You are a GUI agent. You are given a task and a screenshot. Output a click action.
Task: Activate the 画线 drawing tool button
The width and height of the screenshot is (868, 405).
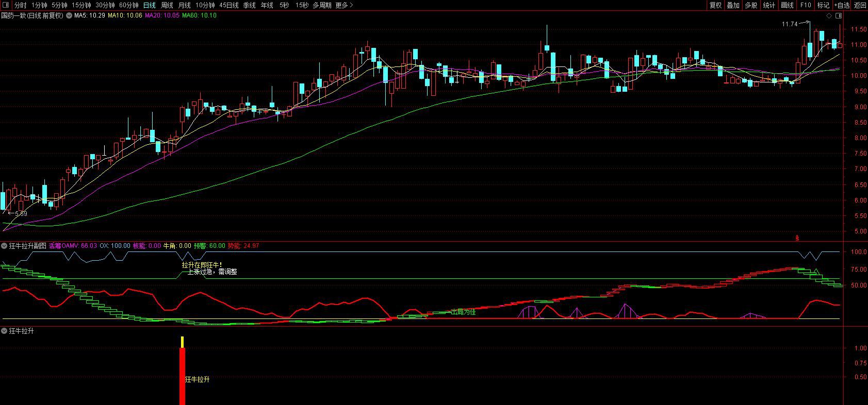pos(787,5)
